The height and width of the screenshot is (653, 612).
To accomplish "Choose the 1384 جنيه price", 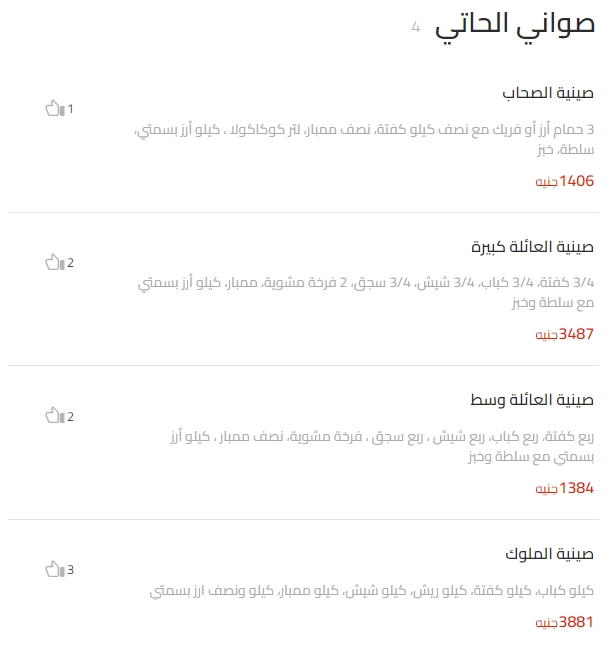I will (565, 488).
